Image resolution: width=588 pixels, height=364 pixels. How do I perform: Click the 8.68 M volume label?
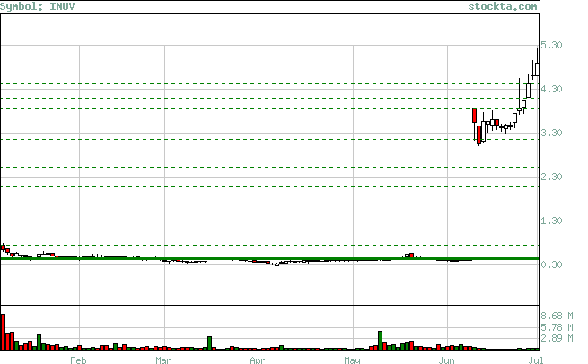557,316
